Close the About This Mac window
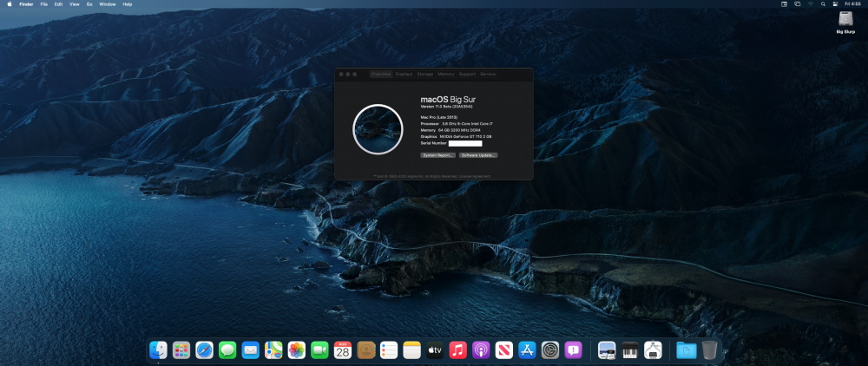Image resolution: width=868 pixels, height=366 pixels. tap(341, 74)
